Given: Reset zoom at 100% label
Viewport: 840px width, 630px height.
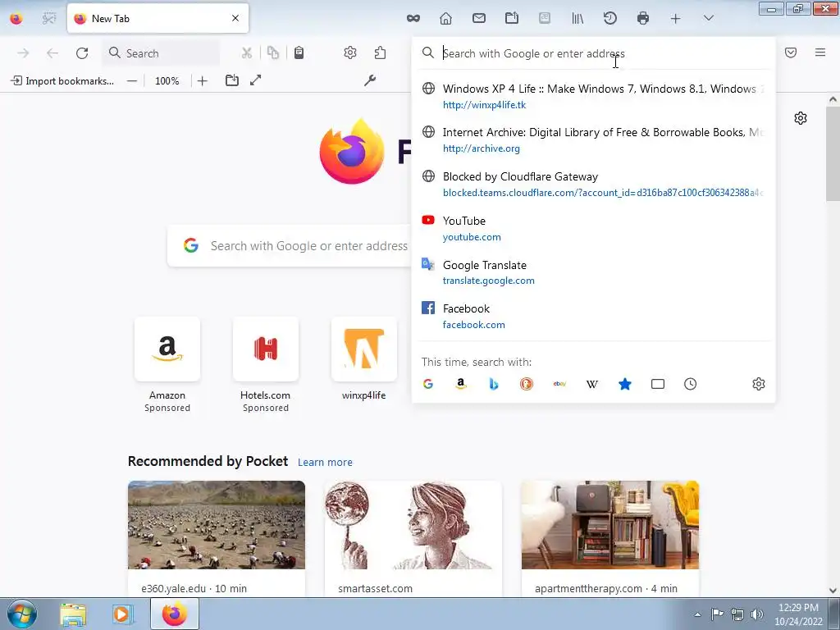Looking at the screenshot, I should 167,81.
